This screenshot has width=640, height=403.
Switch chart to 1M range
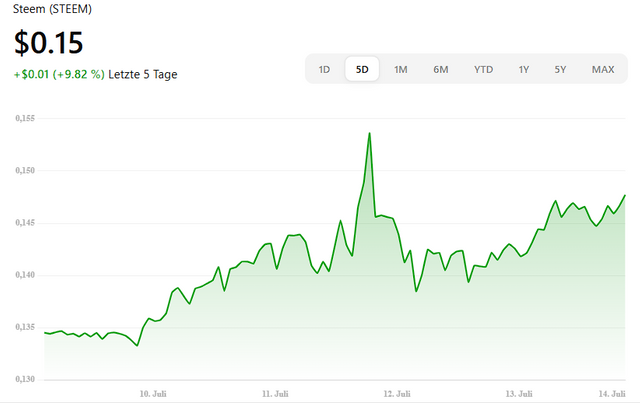pos(400,69)
